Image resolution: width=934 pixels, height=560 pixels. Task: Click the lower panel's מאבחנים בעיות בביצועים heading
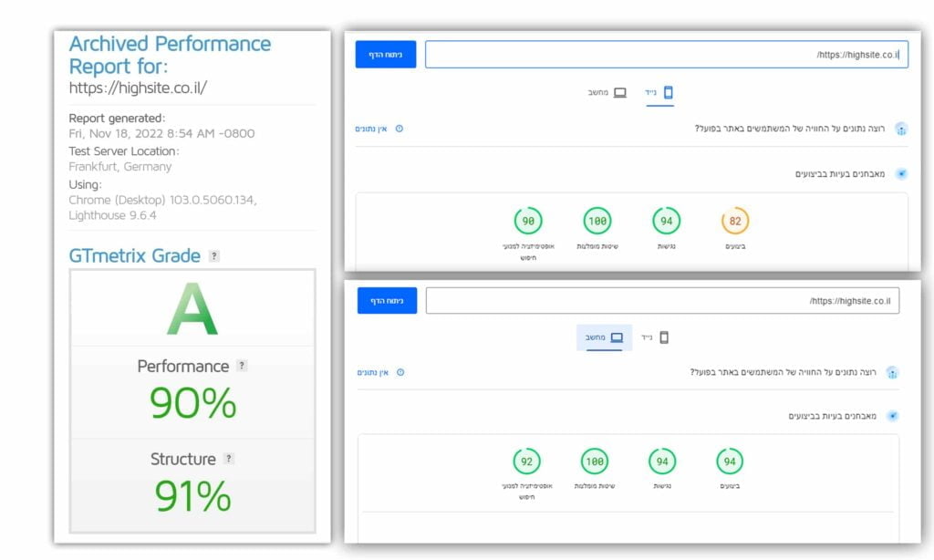tap(832, 416)
